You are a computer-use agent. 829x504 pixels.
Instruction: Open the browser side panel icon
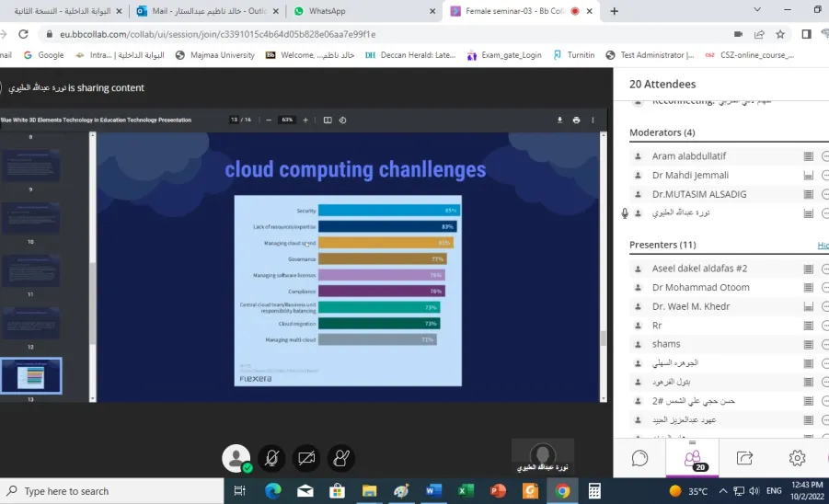pyautogui.click(x=806, y=34)
